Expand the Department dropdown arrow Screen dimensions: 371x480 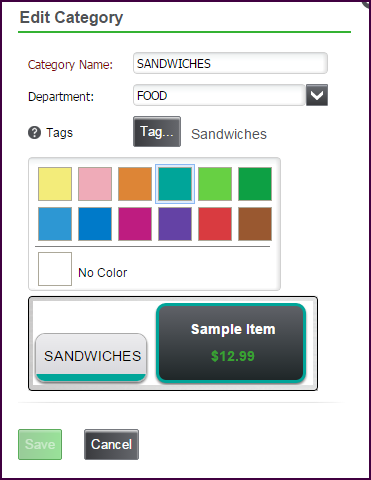click(317, 95)
